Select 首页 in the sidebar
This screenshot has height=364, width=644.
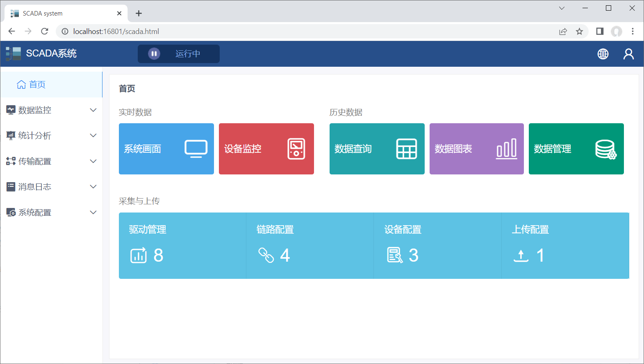(x=51, y=84)
